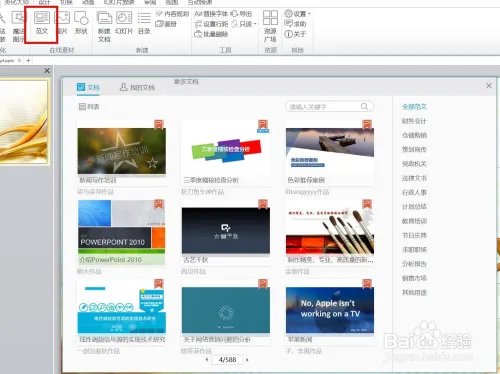Image resolution: width=500 pixels, height=374 pixels.
Task: Click the 画册 album button
Action: (166, 24)
